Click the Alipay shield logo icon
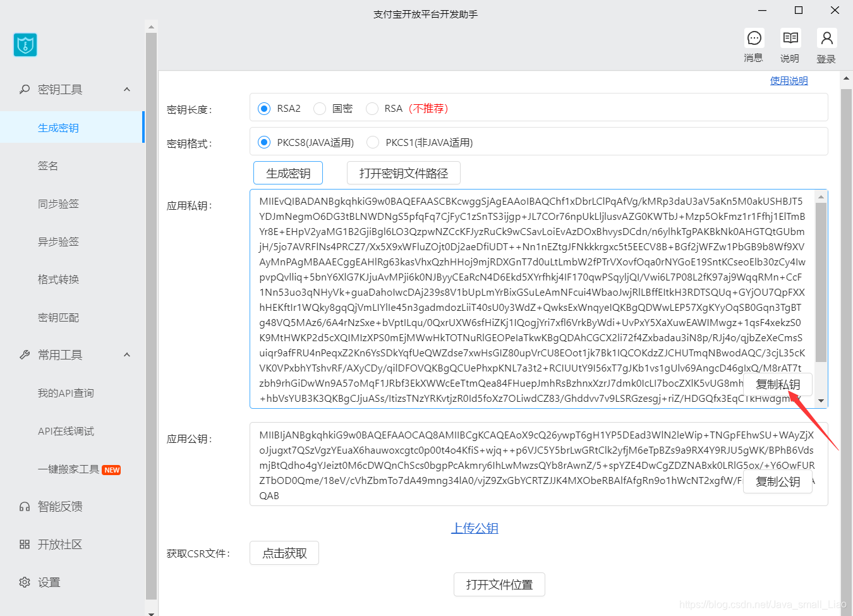The height and width of the screenshot is (616, 853). tap(25, 45)
